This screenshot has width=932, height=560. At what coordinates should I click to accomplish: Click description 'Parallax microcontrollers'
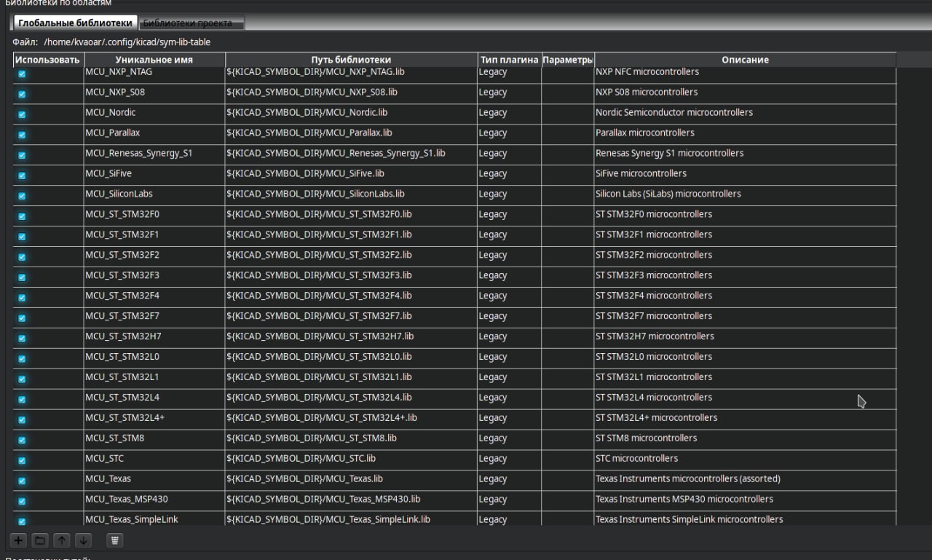645,133
